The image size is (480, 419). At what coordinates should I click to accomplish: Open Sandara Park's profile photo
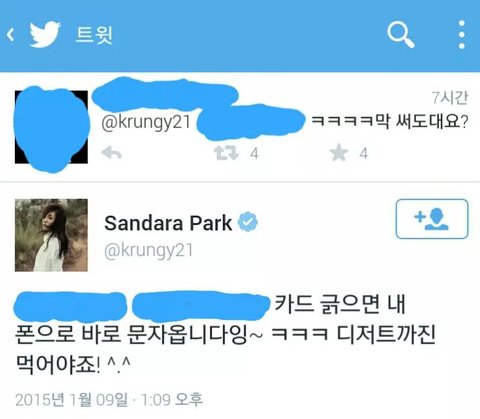[x=51, y=235]
